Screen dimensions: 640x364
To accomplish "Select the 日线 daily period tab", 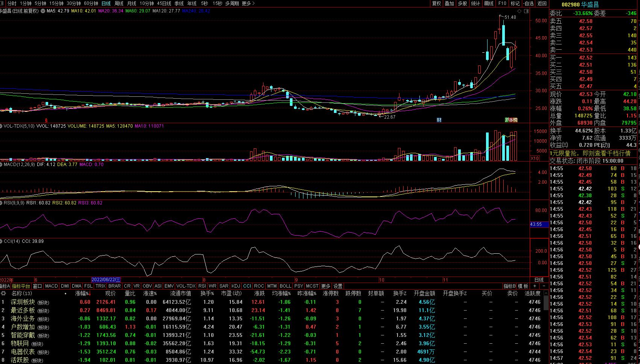I will pyautogui.click(x=106, y=3).
